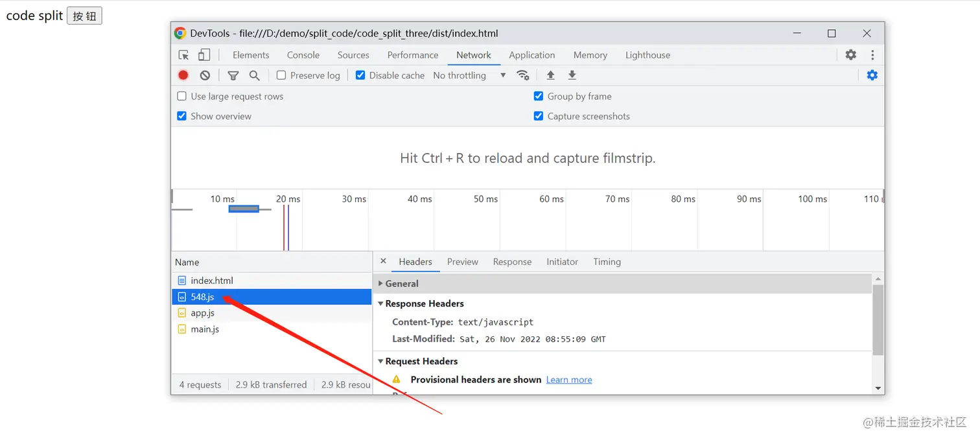Close the DevTools window
The image size is (980, 442).
pos(867,33)
